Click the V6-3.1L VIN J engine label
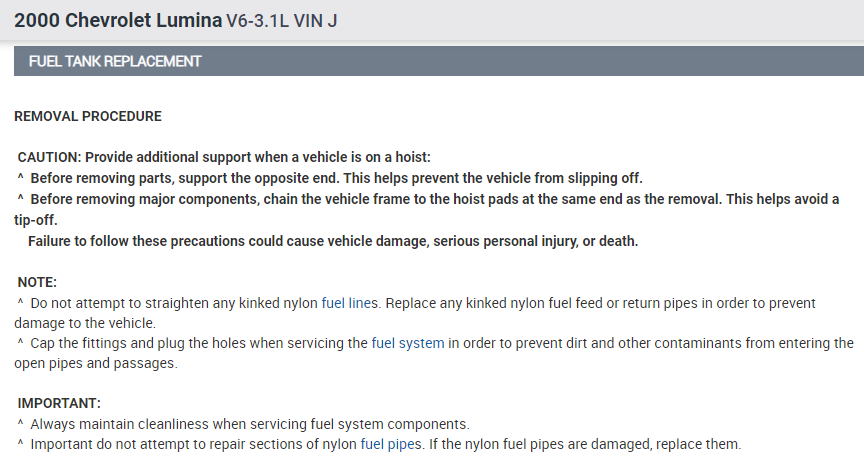 [283, 20]
